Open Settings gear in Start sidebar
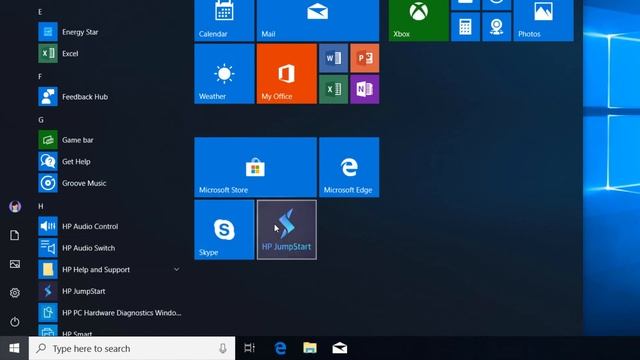Image resolution: width=640 pixels, height=360 pixels. 15,293
